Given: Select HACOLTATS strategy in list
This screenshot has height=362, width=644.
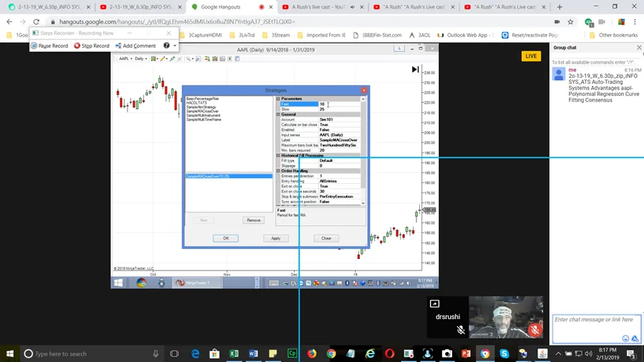Looking at the screenshot, I should tap(197, 102).
